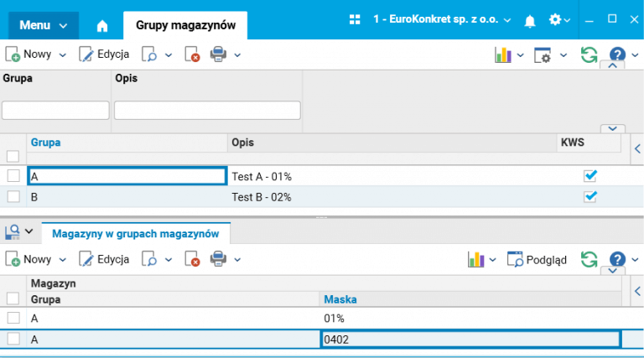The width and height of the screenshot is (644, 358).
Task: Click Nowy in the top toolbar
Action: point(29,55)
